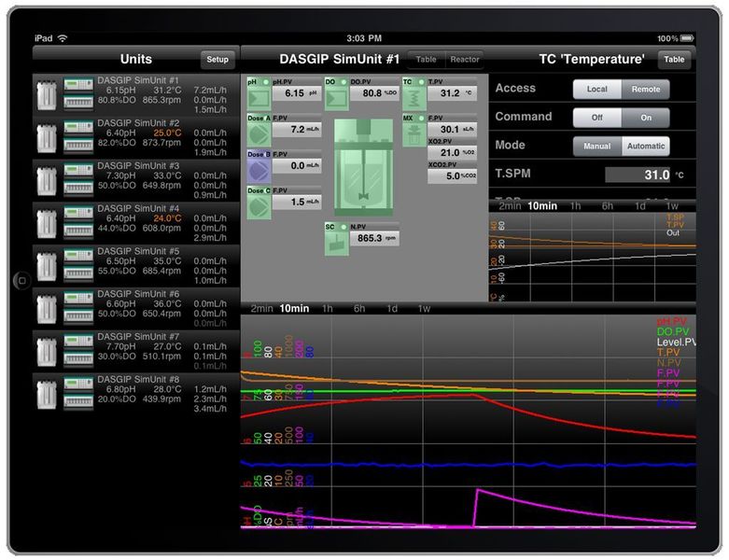Switch SimUnit #1 view to Reactor
Image resolution: width=729 pixels, height=560 pixels.
tap(465, 60)
